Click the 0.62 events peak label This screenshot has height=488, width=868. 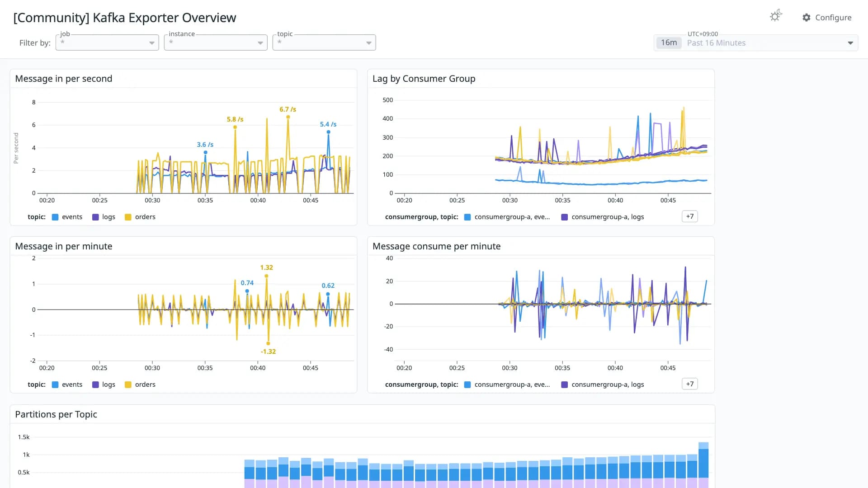[328, 286]
